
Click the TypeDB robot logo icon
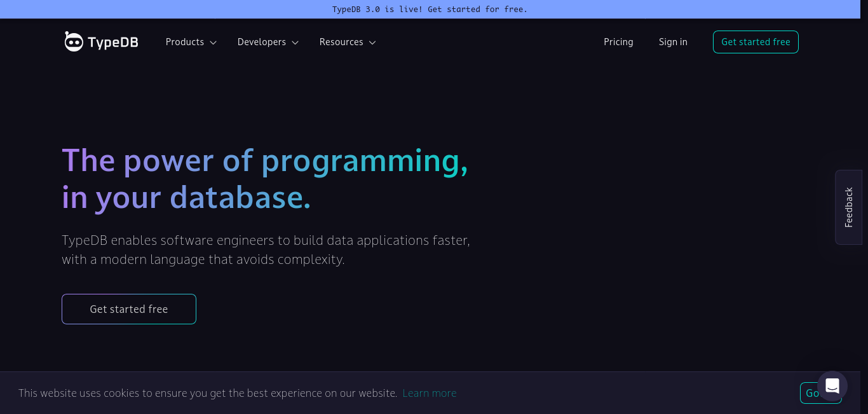coord(74,42)
